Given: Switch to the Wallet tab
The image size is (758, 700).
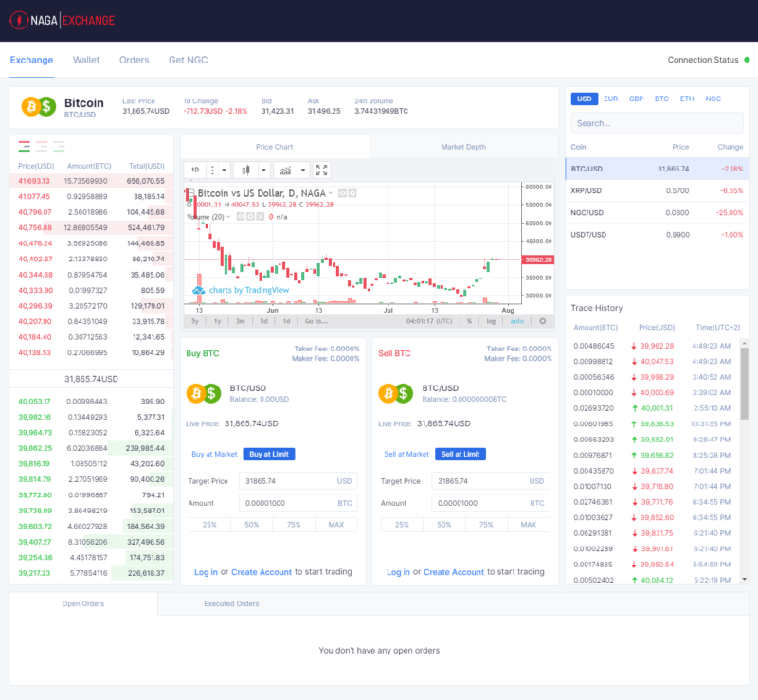Looking at the screenshot, I should pyautogui.click(x=86, y=60).
